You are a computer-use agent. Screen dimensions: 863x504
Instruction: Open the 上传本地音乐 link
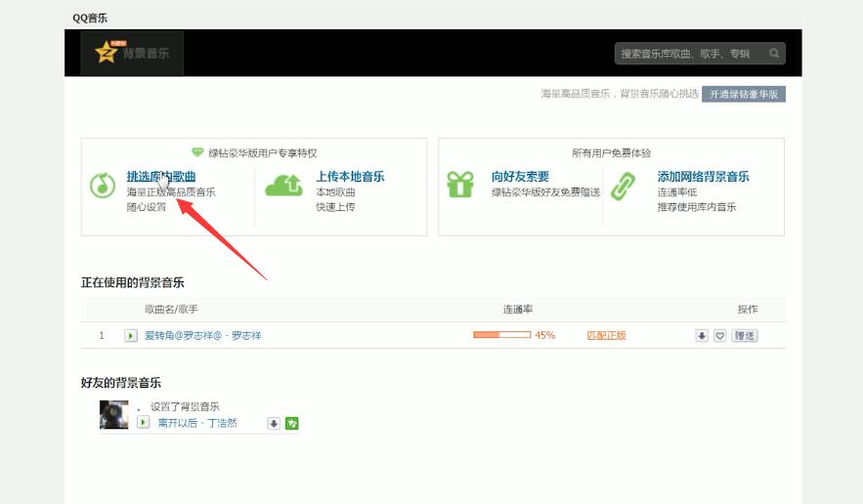coord(350,176)
